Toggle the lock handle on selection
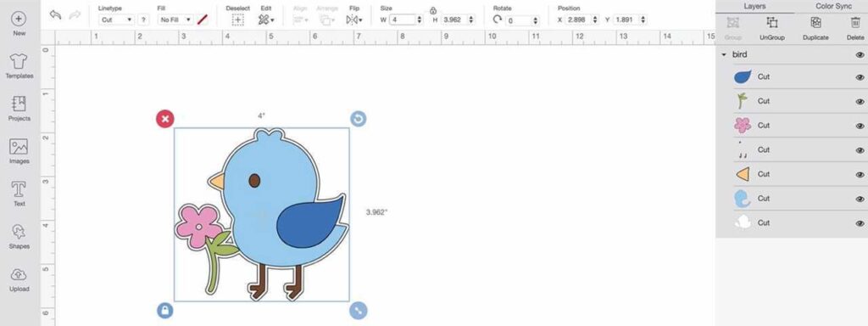This screenshot has height=326, width=868. click(165, 310)
